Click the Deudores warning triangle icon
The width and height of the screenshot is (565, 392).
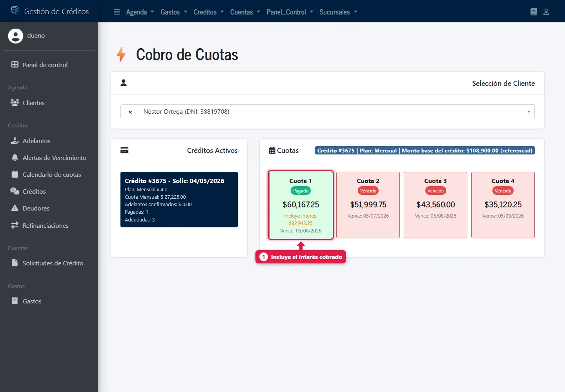(15, 208)
